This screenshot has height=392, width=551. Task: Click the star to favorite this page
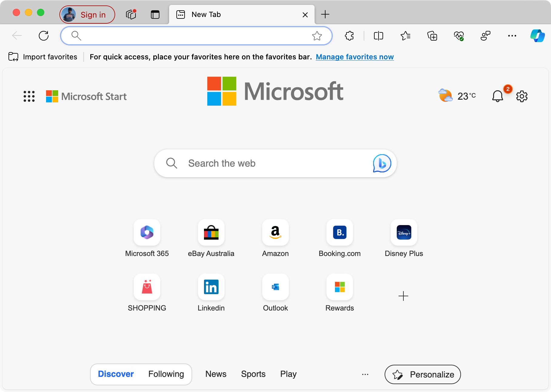tap(317, 36)
